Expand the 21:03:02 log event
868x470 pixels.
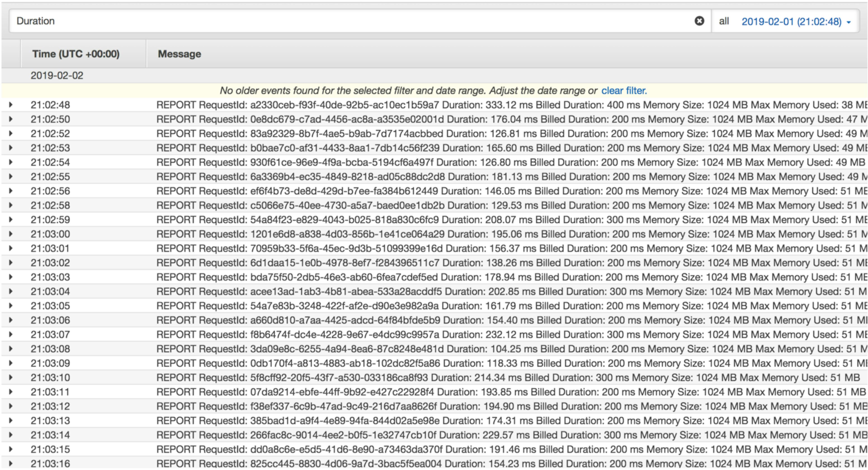(11, 263)
